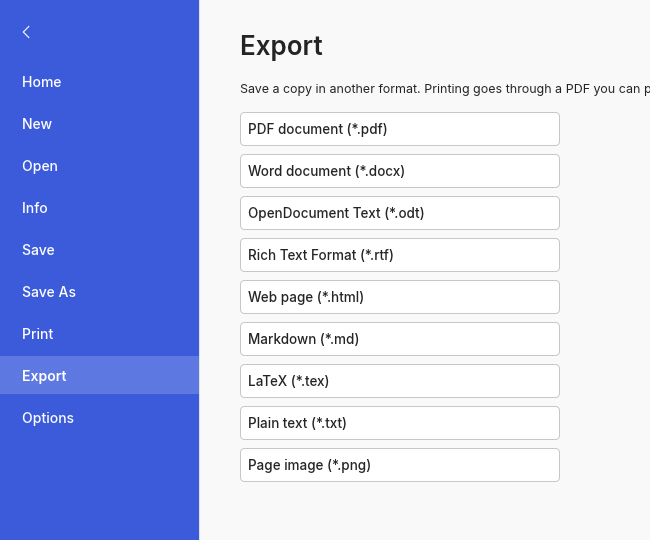Viewport: 650px width, 540px height.
Task: Export as Page image (*.png)
Action: [400, 465]
